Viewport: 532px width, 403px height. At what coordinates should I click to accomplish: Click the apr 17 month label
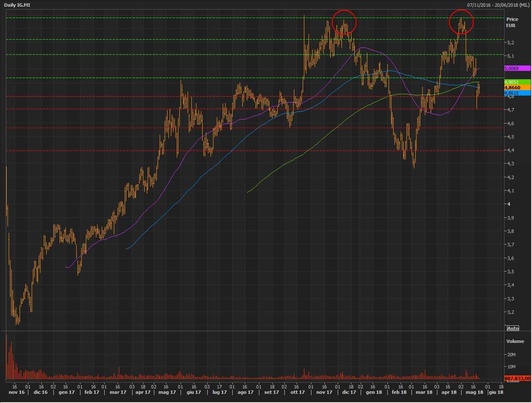coord(143,392)
